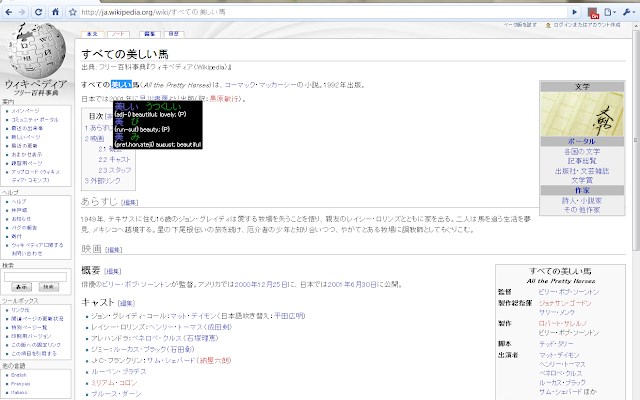Screen dimensions: 640x400
Task: Click the page scrollbar up arrow
Action: point(636,25)
